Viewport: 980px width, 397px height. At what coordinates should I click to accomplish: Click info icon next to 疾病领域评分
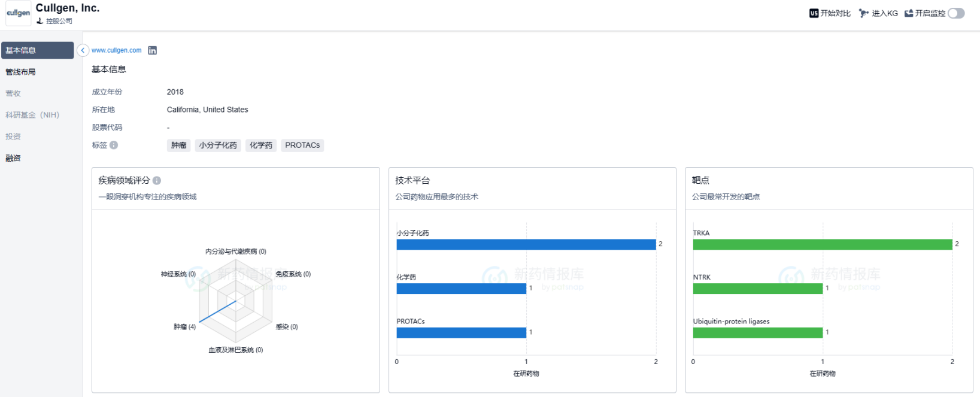point(157,180)
